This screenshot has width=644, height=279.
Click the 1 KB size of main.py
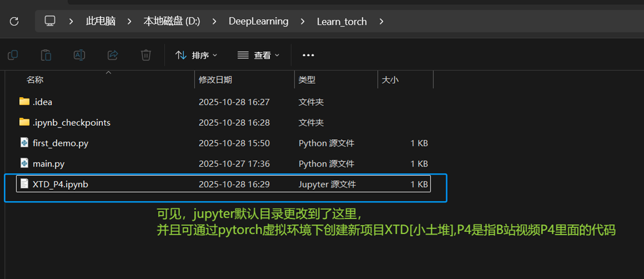click(419, 164)
